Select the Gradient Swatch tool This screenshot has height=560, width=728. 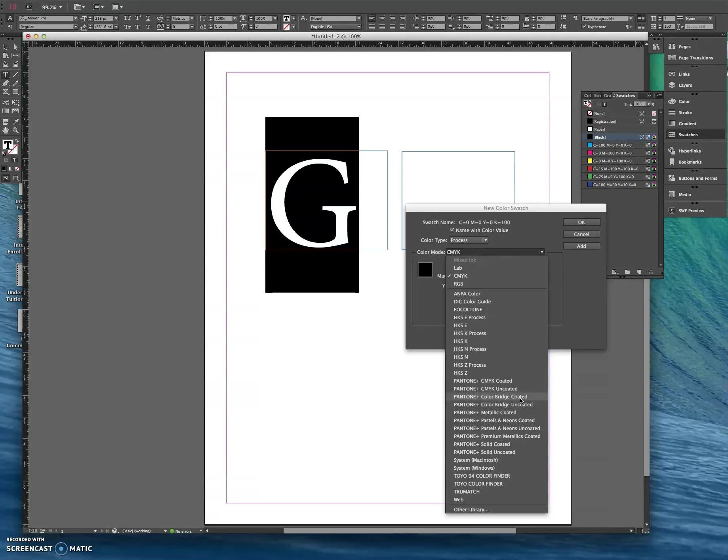[x=6, y=111]
